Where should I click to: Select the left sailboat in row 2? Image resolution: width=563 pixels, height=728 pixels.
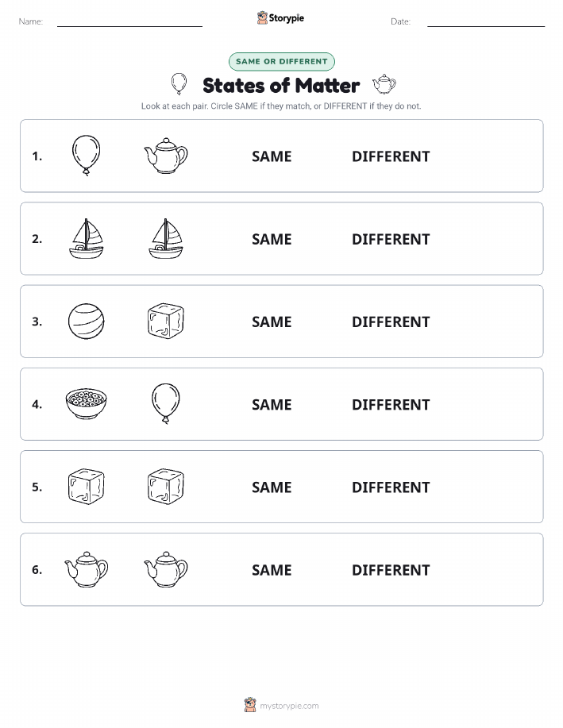click(86, 238)
